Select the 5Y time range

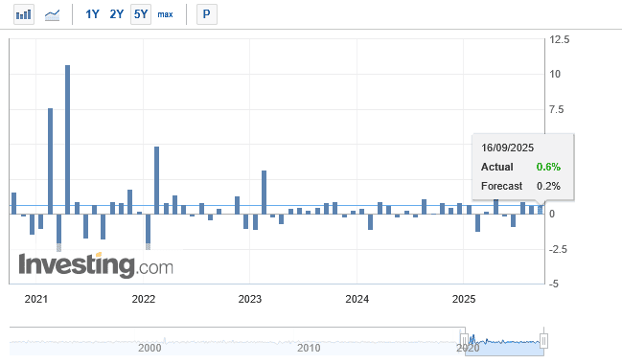pyautogui.click(x=141, y=14)
